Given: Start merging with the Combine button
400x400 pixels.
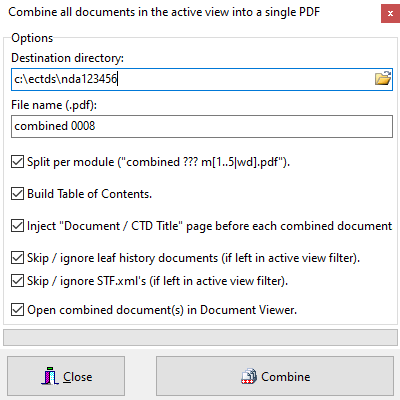Looking at the screenshot, I should tap(275, 376).
